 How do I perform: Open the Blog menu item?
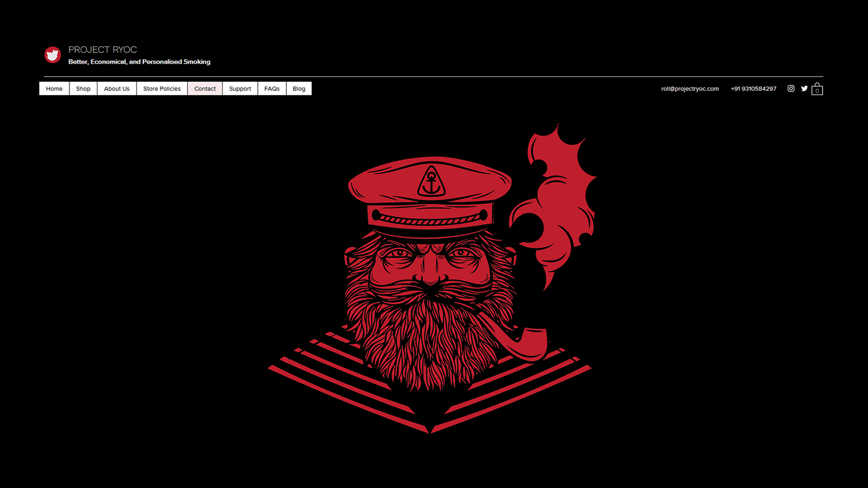click(x=299, y=89)
